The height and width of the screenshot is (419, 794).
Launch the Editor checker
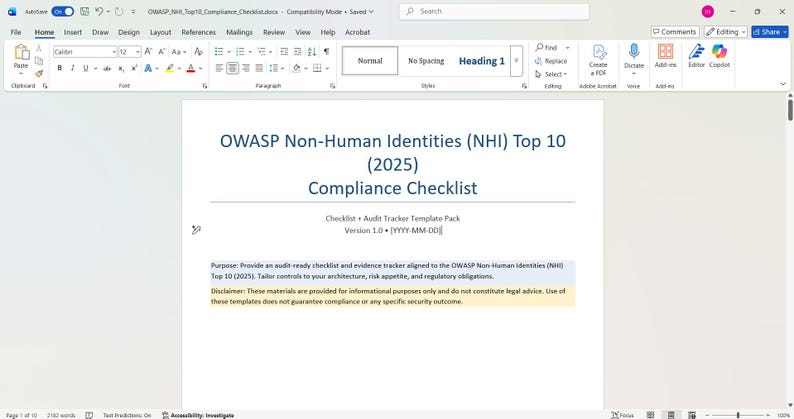[x=696, y=56]
